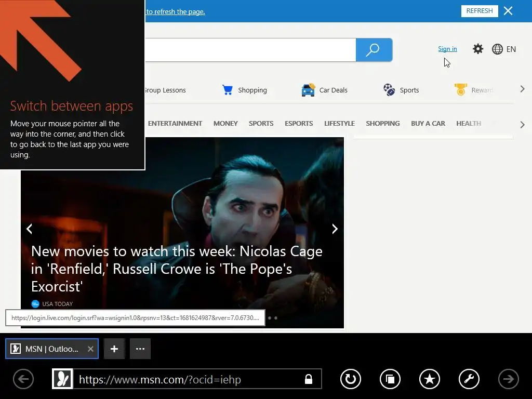Click the blue search magnifier button
Image resolution: width=532 pixels, height=399 pixels.
(374, 50)
